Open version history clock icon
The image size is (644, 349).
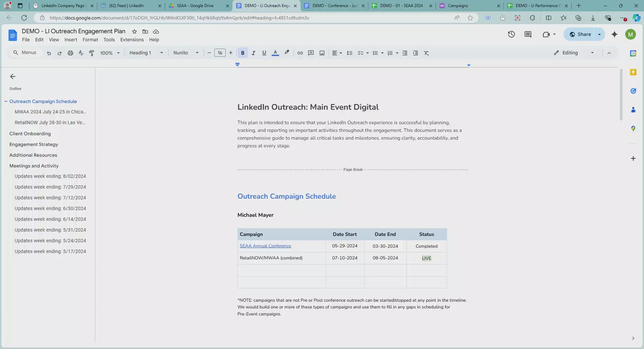coord(511,34)
